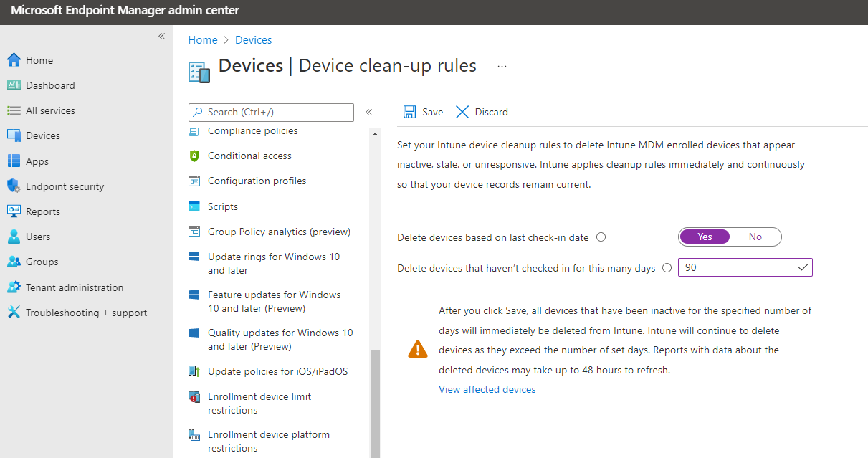868x458 pixels.
Task: Click the Apps grid icon
Action: point(14,161)
